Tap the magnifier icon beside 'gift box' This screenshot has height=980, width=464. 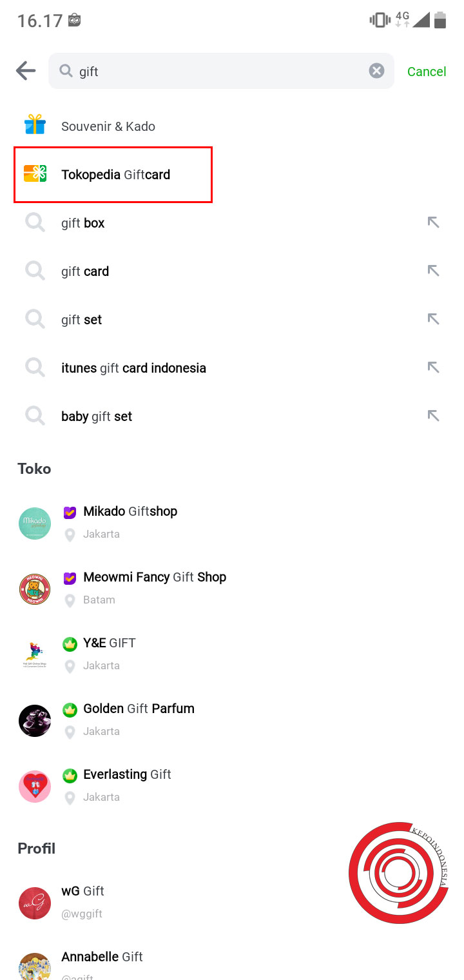click(x=35, y=222)
